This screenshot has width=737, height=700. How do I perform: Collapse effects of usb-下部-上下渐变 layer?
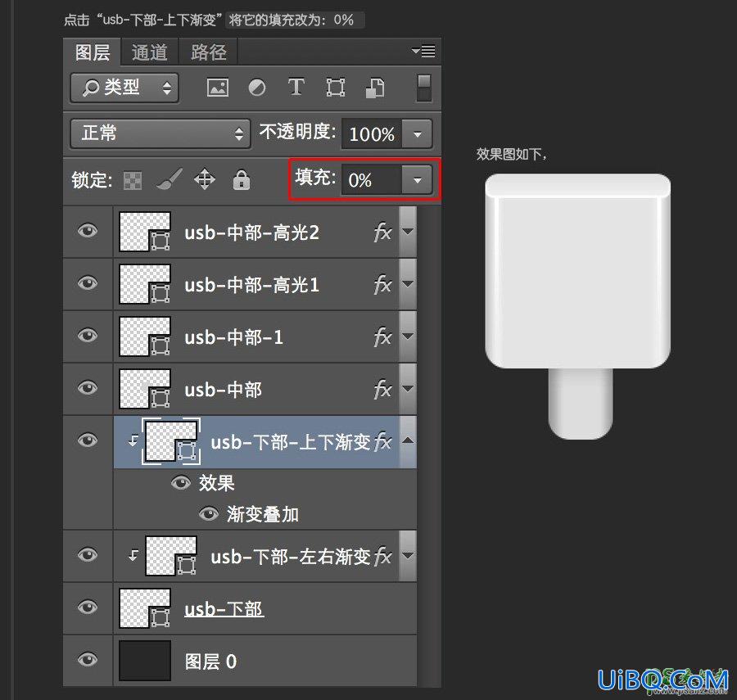tap(408, 440)
